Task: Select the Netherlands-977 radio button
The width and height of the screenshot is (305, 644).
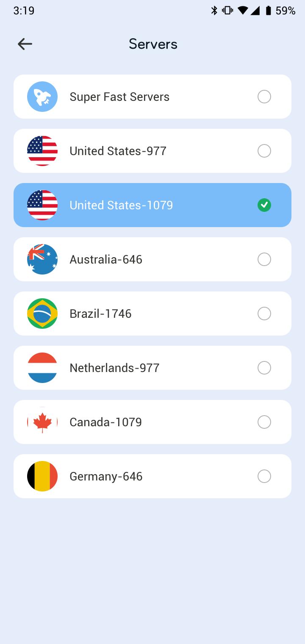Action: (264, 368)
